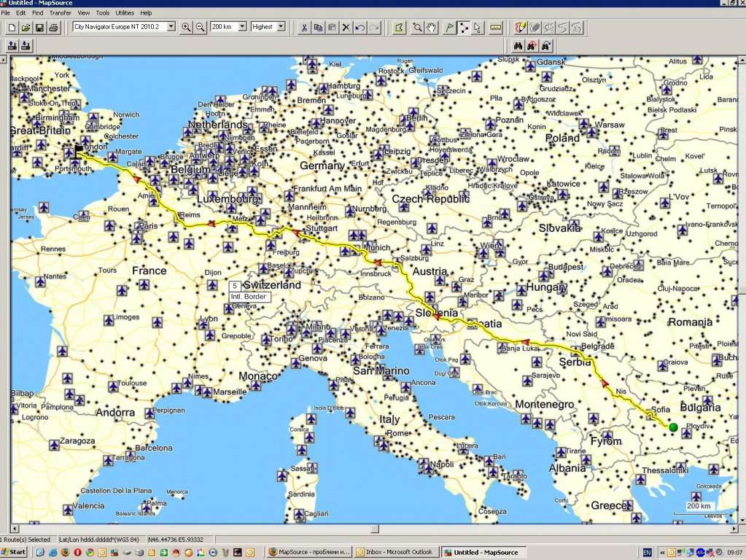Click the Zoom In magnifier button
Image resolution: width=746 pixels, height=560 pixels.
[x=186, y=28]
